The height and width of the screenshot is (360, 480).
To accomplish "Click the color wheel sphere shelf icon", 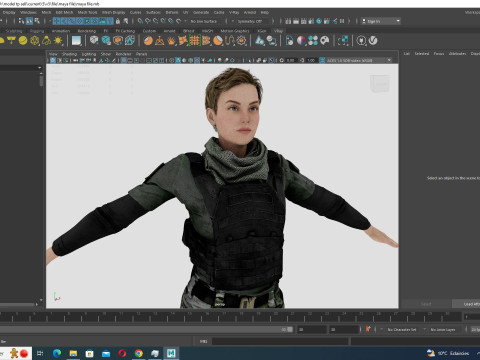I will [301, 41].
